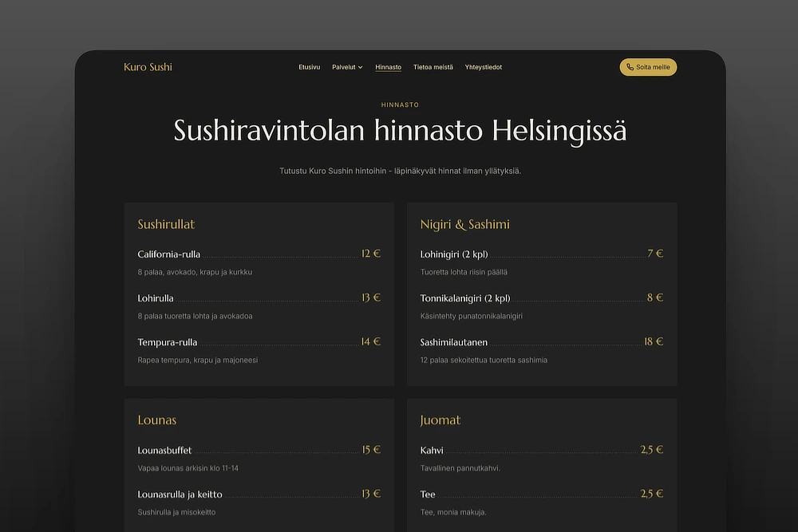Click Lohirulla's 13 € price
Screen dimensions: 798x532
[x=370, y=298]
